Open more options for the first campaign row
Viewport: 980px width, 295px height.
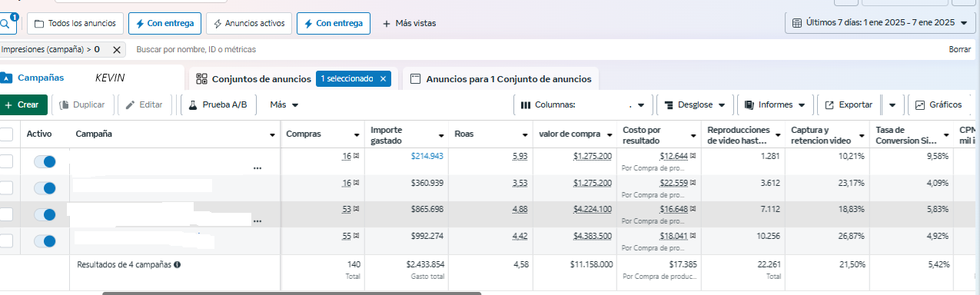257,167
